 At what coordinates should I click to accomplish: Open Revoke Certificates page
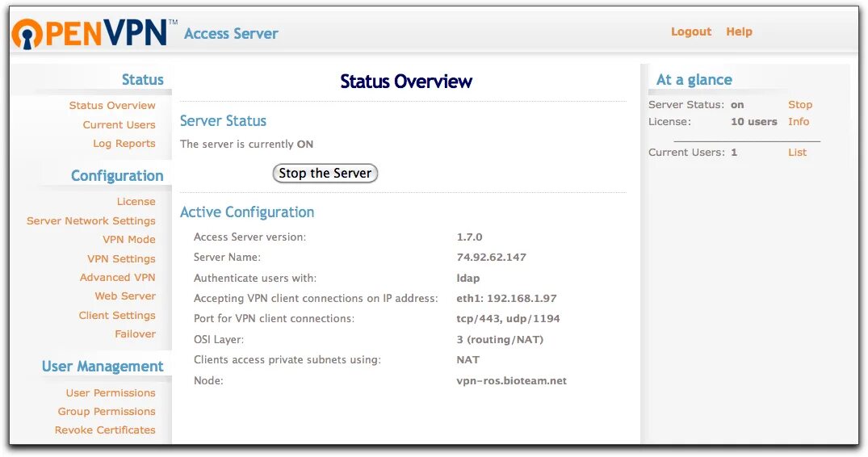coord(105,430)
